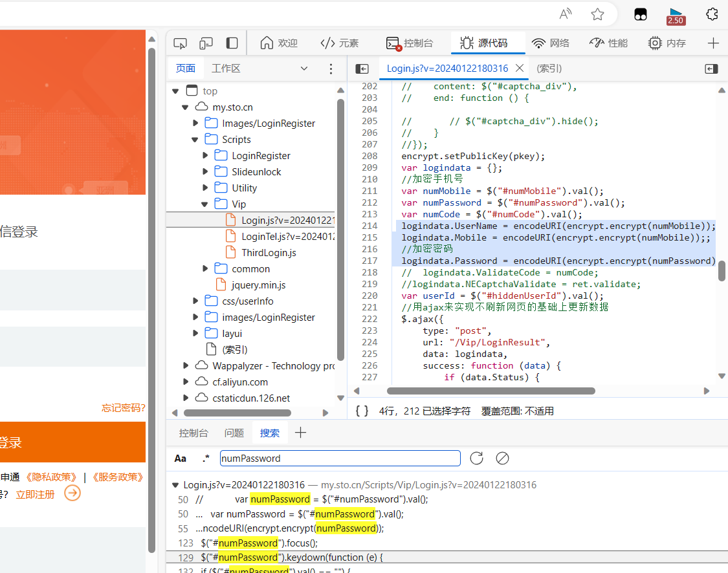
Task: Expand the Utility folder
Action: point(205,188)
